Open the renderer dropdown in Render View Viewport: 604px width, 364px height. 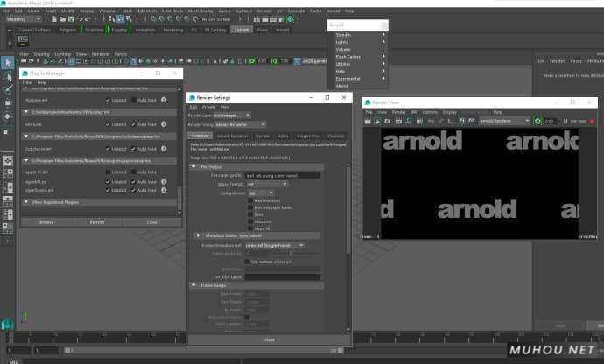tap(504, 121)
